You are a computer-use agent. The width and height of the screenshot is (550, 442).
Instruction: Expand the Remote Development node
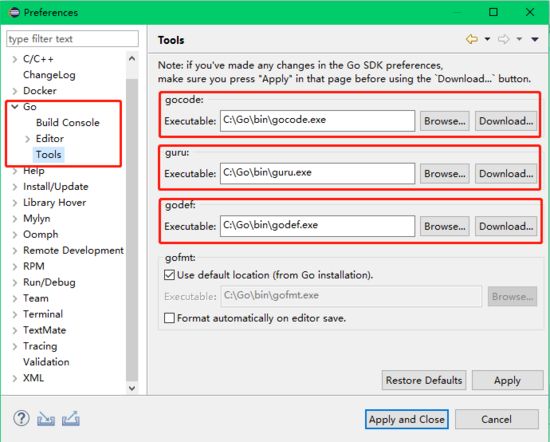(x=15, y=251)
